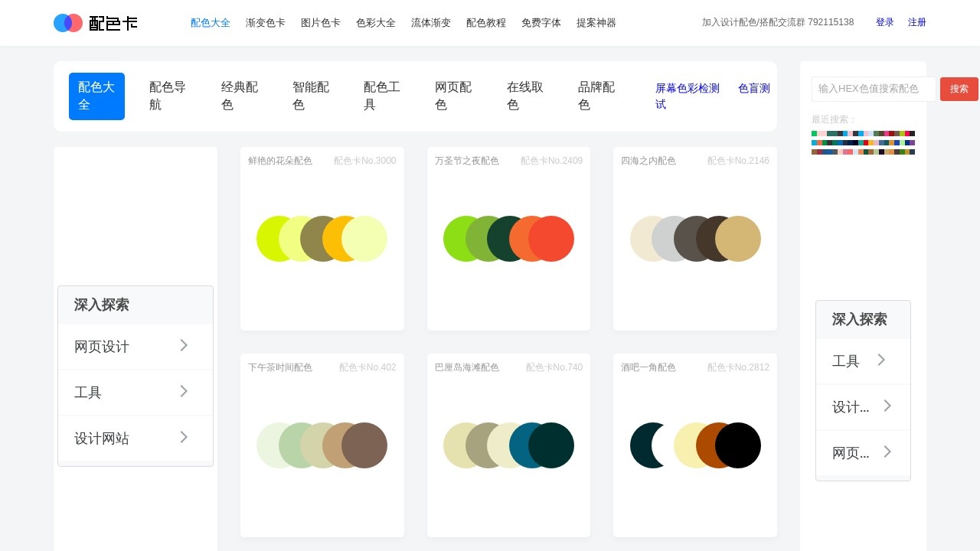
Task: Open 设计网站 chevron in left panel
Action: [x=184, y=438]
